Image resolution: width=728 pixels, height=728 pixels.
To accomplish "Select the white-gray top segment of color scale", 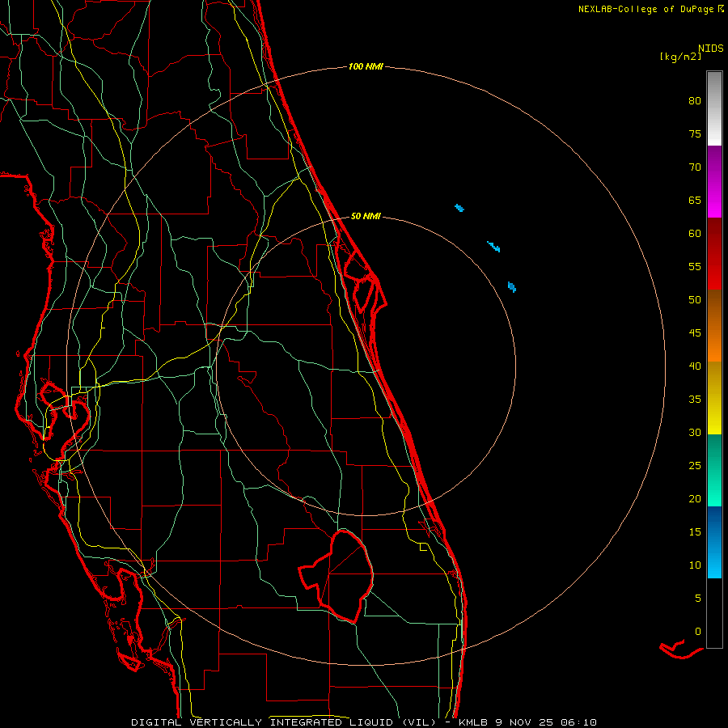I will (714, 108).
